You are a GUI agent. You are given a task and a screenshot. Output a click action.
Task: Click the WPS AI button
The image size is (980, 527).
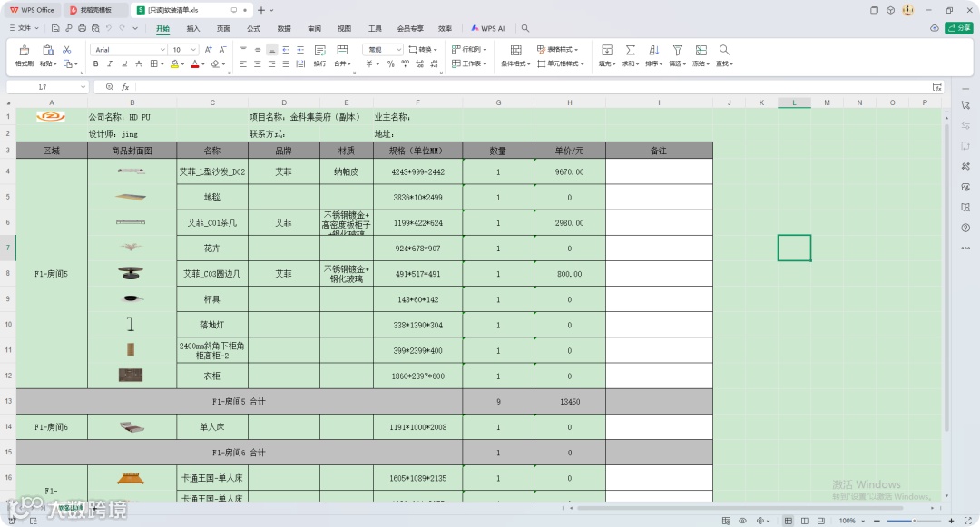point(488,28)
